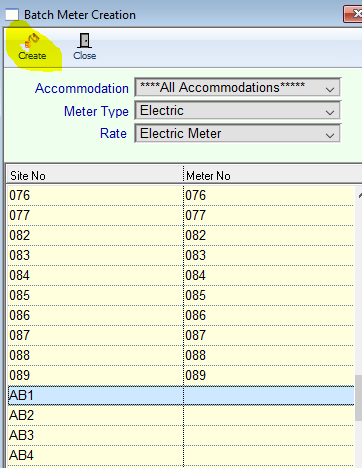Expand the Meter Type dropdown
362x468 pixels.
237,111
